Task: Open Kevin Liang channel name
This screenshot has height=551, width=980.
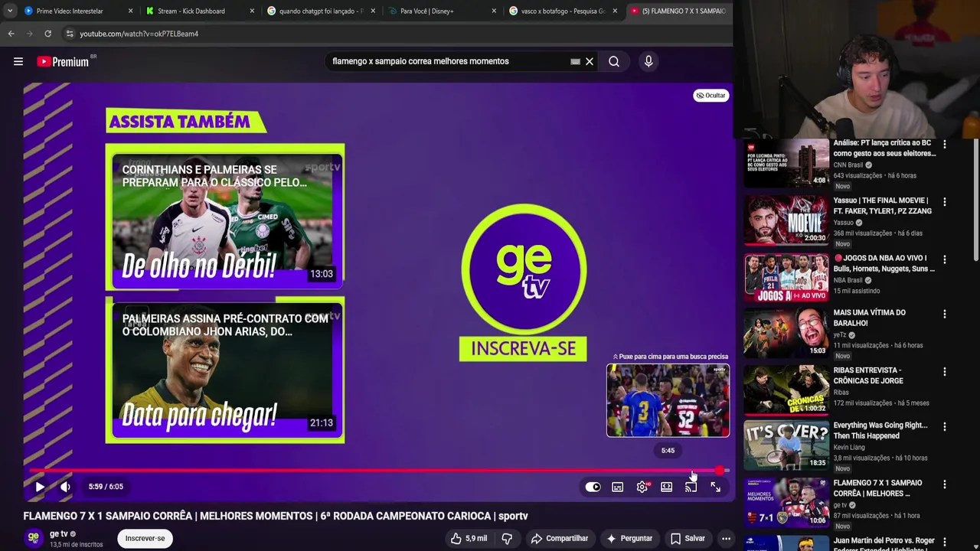Action: pos(849,447)
